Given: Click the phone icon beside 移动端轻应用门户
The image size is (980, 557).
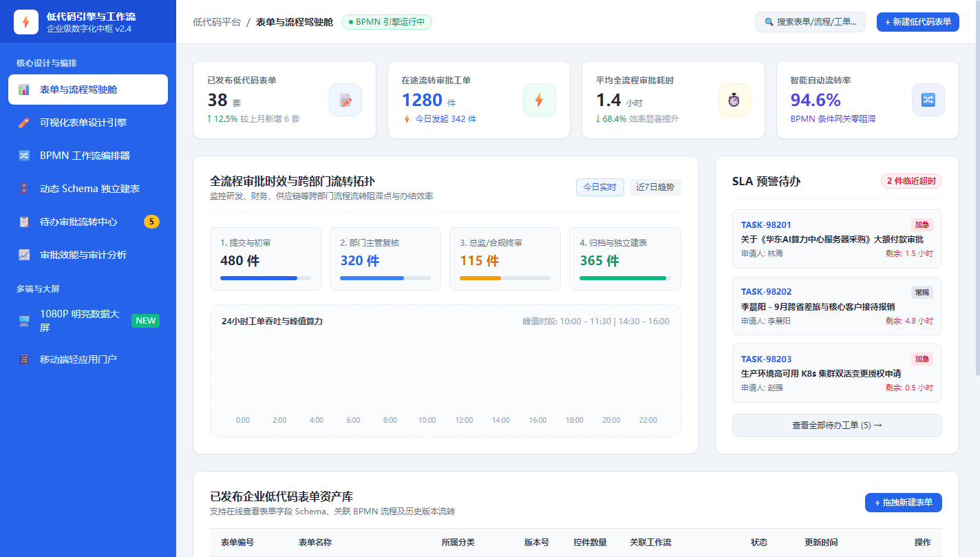Looking at the screenshot, I should (x=24, y=359).
